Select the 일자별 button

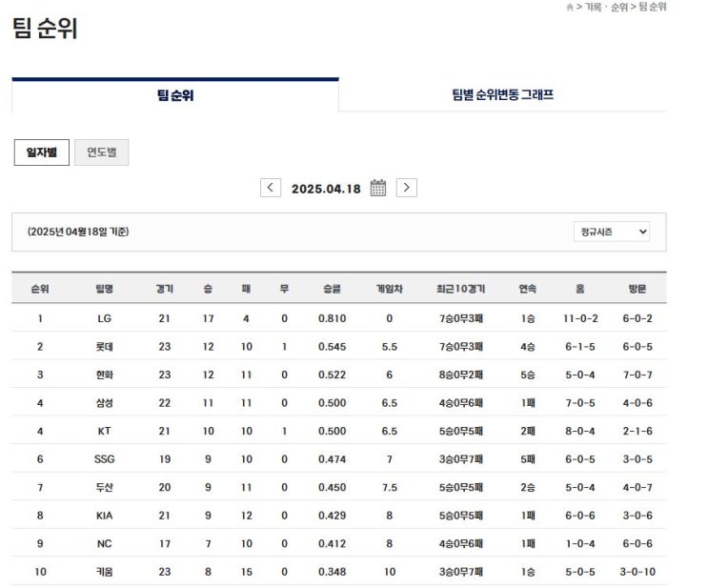42,152
